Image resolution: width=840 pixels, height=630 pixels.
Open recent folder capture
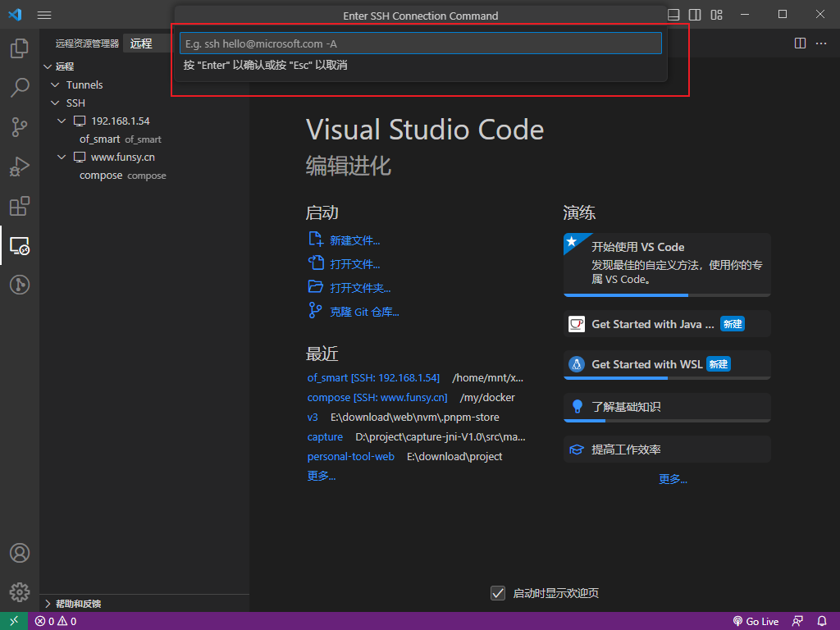coord(325,437)
